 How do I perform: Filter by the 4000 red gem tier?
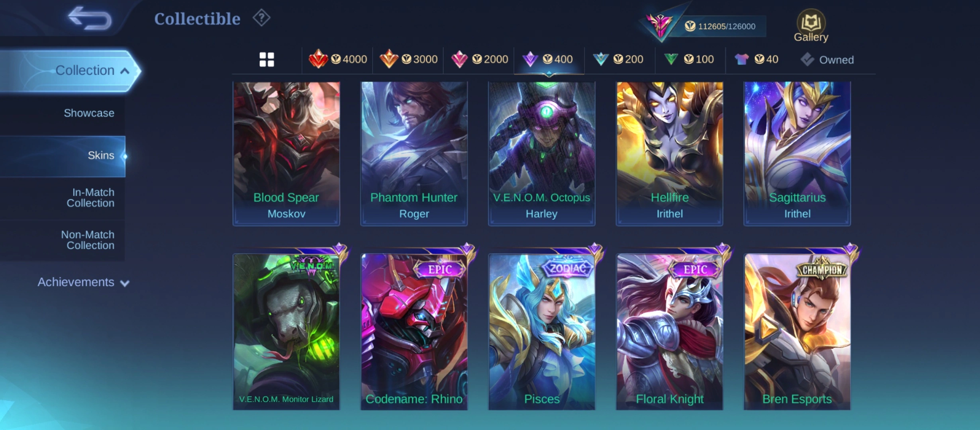[338, 59]
